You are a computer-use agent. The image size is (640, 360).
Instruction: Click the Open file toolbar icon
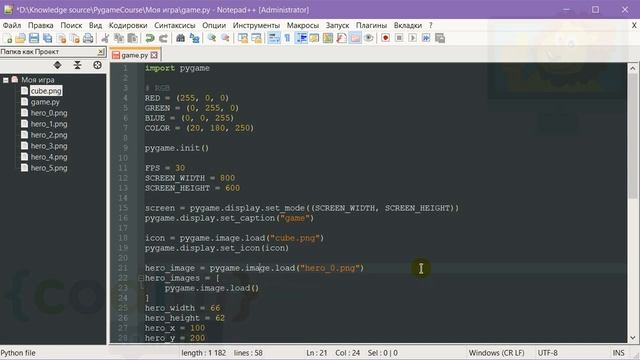20,38
